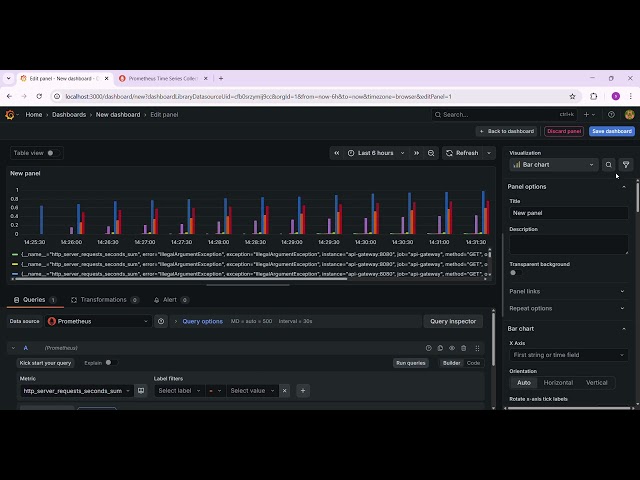The width and height of the screenshot is (640, 480).
Task: Click the Refresh button
Action: pos(462,153)
